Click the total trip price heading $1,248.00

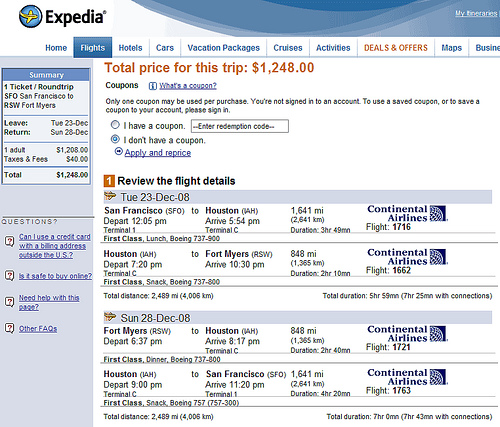click(209, 68)
